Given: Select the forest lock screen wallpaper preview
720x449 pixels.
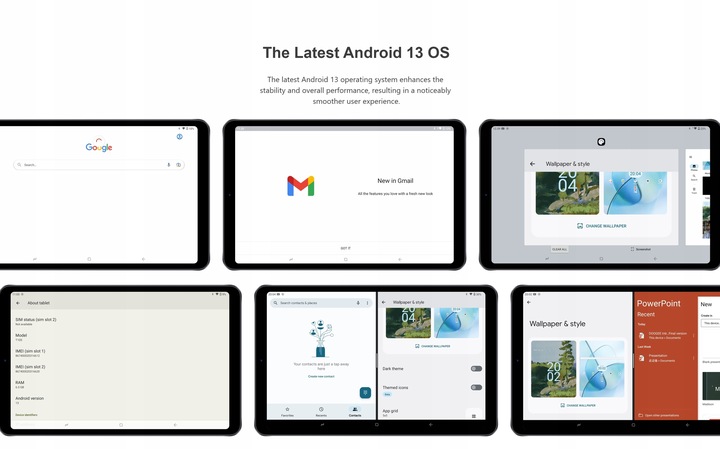Looking at the screenshot, I should (567, 192).
